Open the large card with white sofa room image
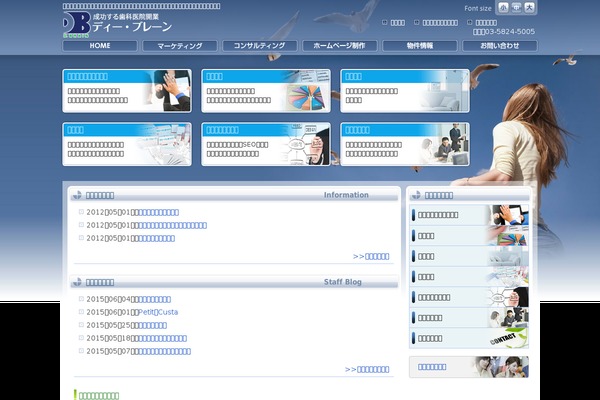 (x=405, y=91)
